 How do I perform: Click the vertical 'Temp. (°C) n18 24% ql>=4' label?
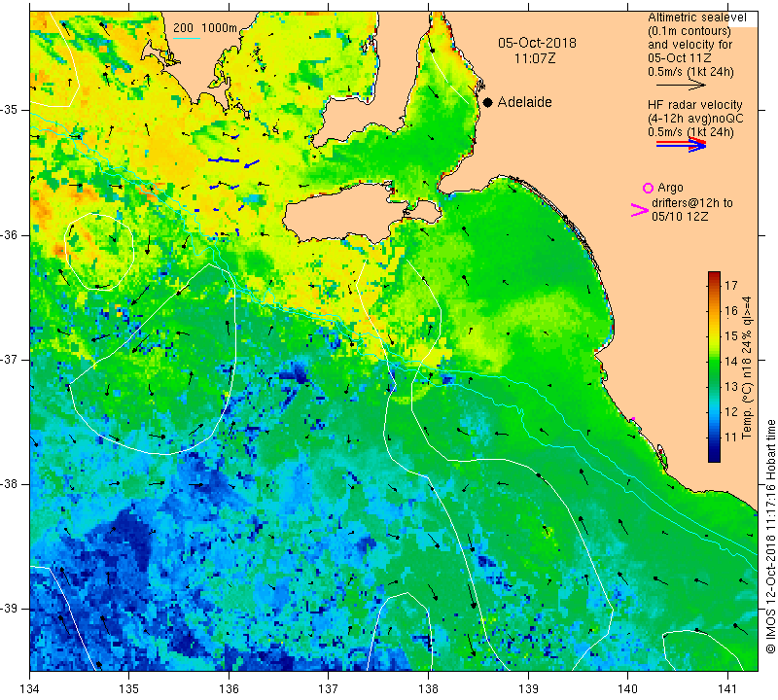pyautogui.click(x=747, y=368)
